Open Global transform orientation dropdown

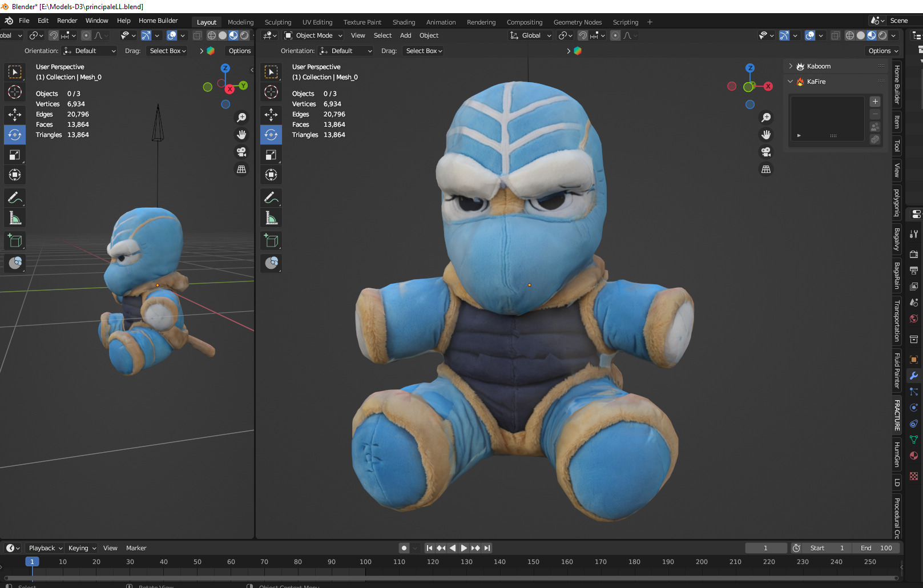click(530, 35)
